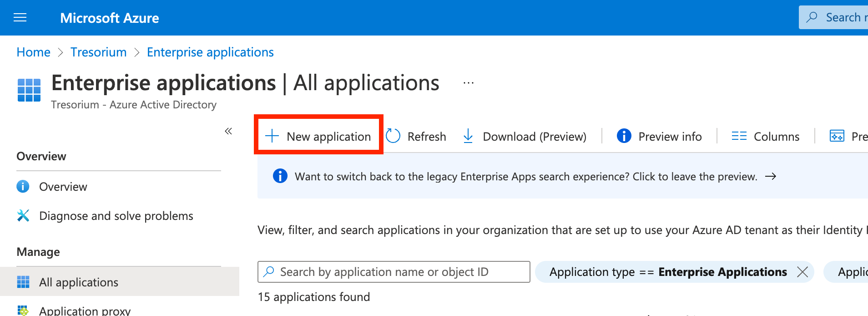Click the "Manage" section heading
Image resolution: width=868 pixels, height=316 pixels.
(38, 252)
